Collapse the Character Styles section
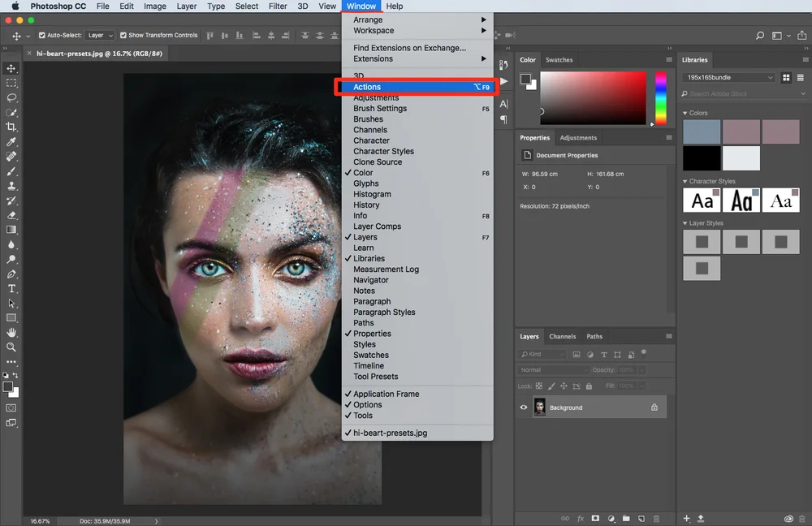Viewport: 812px width, 526px height. [x=685, y=181]
